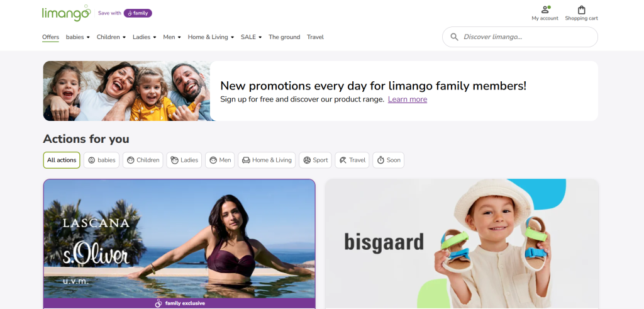Toggle the Home & Living filter chip
This screenshot has width=644, height=309.
coord(267,160)
